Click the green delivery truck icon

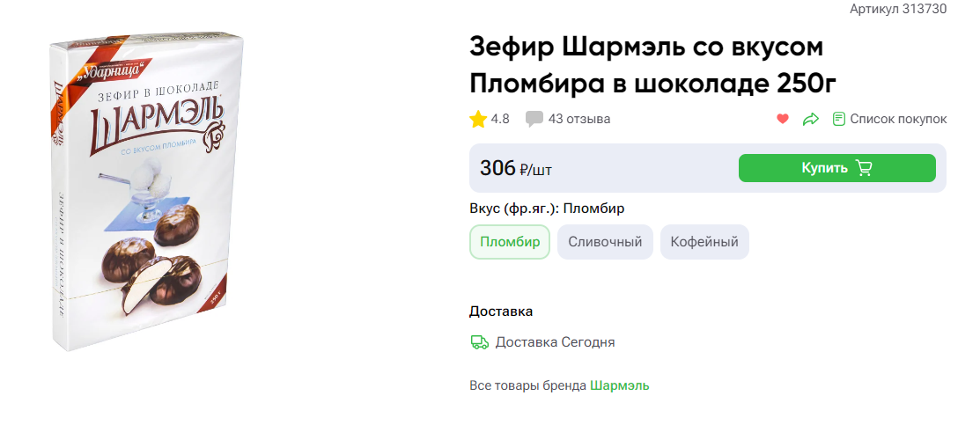tap(480, 342)
